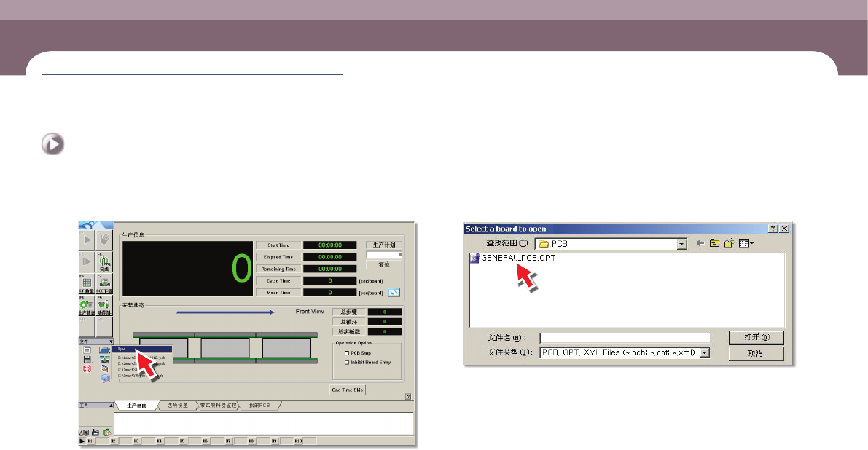Click the production plan count input field
Viewport: 868px width, 450px height.
point(383,255)
